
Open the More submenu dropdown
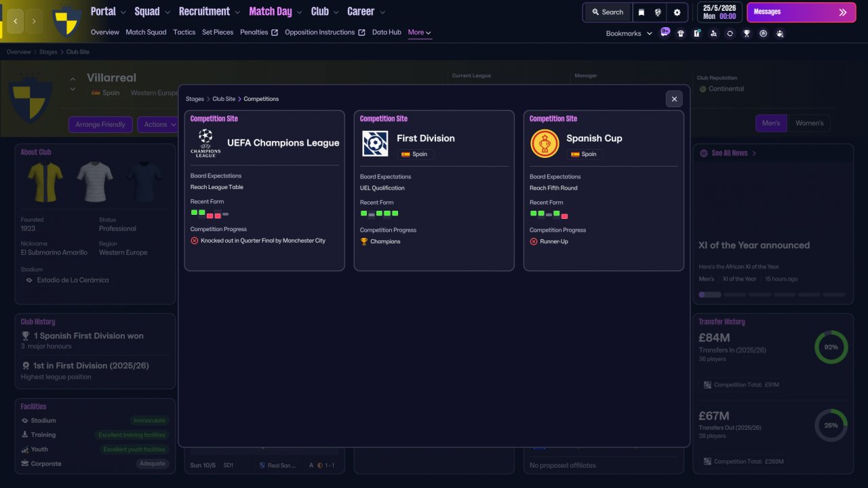[420, 33]
